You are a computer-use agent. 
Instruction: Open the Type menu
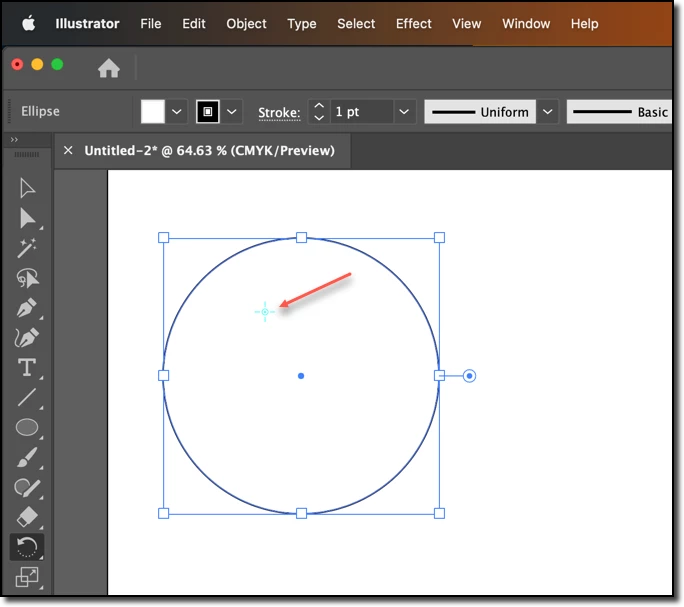[x=301, y=24]
